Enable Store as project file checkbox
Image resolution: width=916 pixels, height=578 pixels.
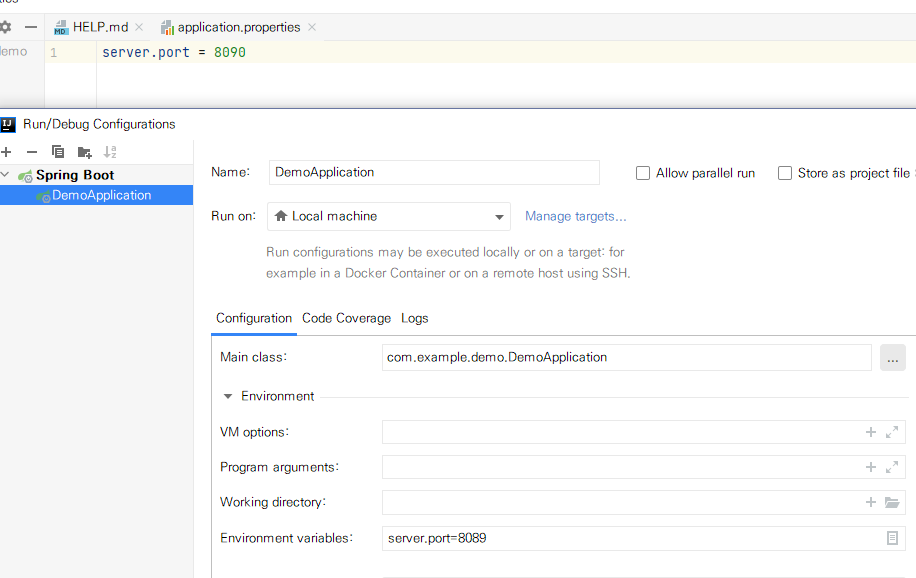pyautogui.click(x=785, y=173)
